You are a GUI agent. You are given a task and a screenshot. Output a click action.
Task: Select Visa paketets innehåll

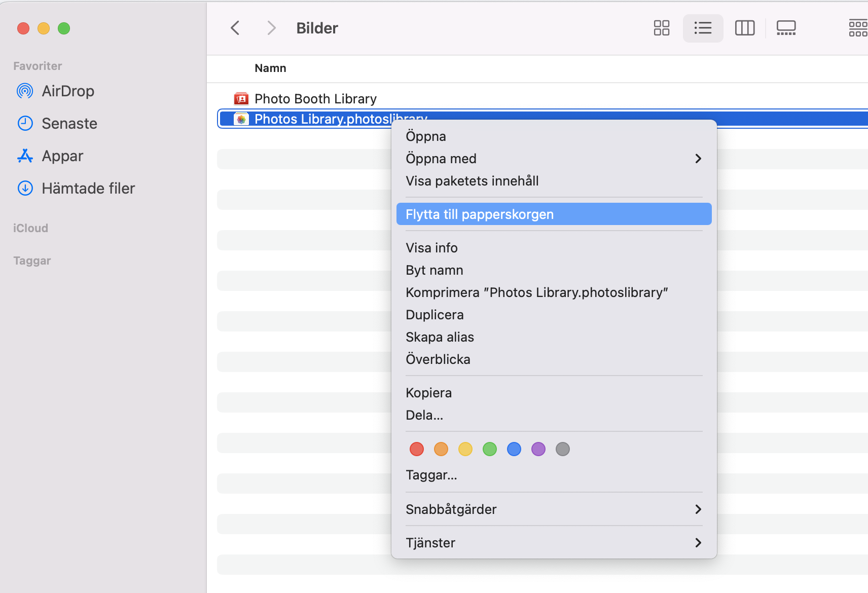[554, 181]
